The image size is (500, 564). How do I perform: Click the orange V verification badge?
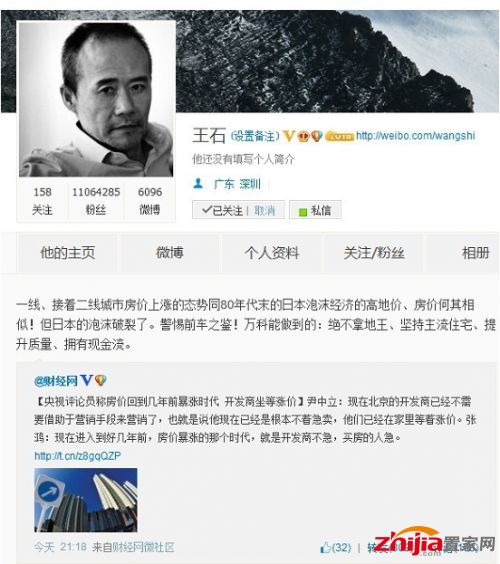tap(288, 136)
